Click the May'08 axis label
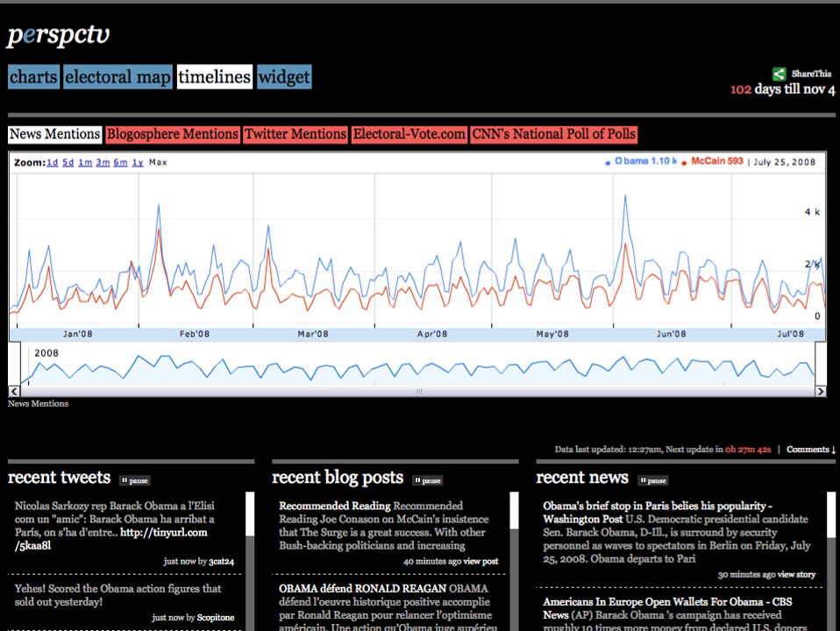 click(552, 334)
